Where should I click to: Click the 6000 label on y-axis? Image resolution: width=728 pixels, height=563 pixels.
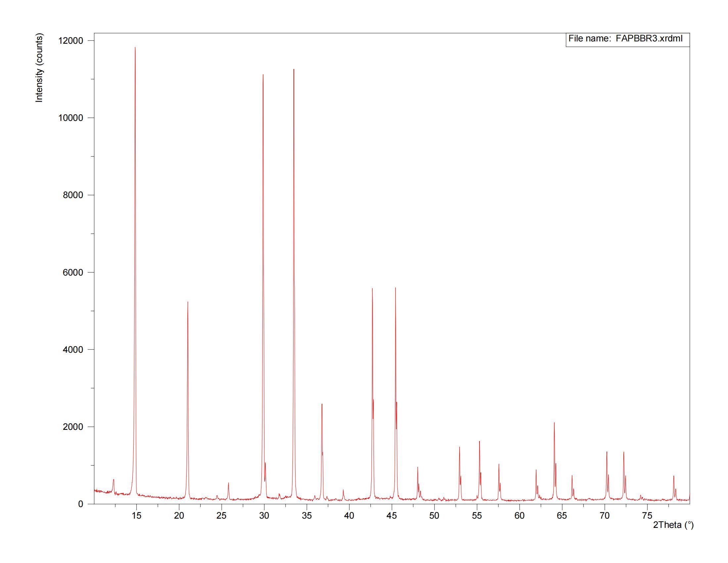coord(73,273)
